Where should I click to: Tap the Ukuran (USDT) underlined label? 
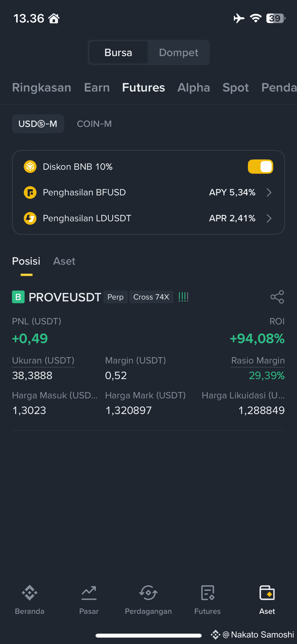click(x=43, y=361)
